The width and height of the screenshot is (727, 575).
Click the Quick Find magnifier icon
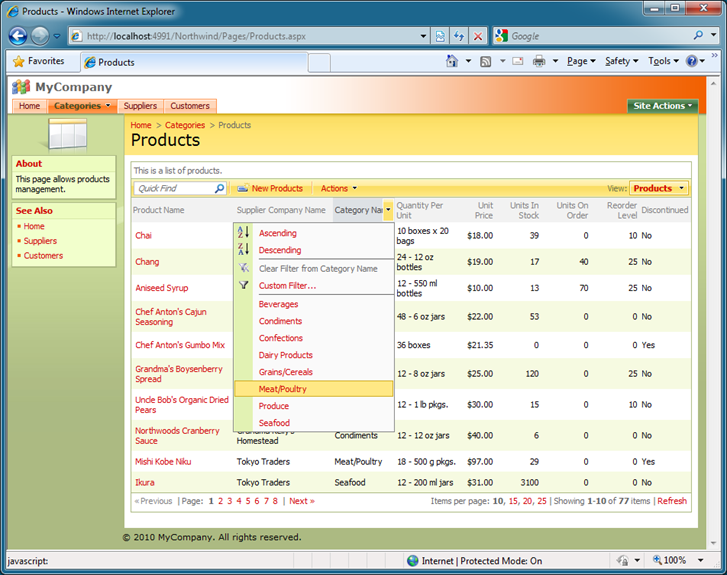[220, 188]
